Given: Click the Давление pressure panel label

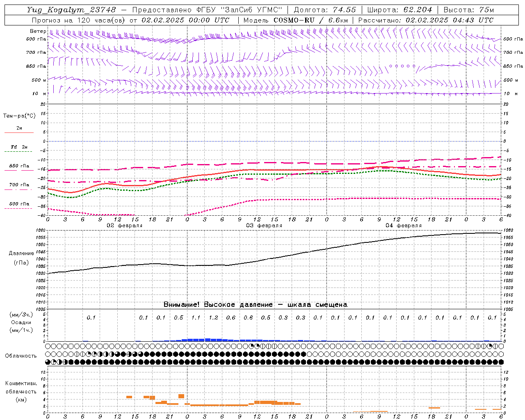Looking at the screenshot, I should (x=21, y=253).
